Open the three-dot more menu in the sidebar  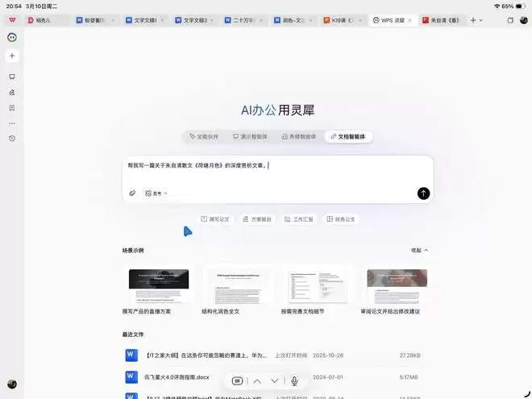pyautogui.click(x=12, y=123)
